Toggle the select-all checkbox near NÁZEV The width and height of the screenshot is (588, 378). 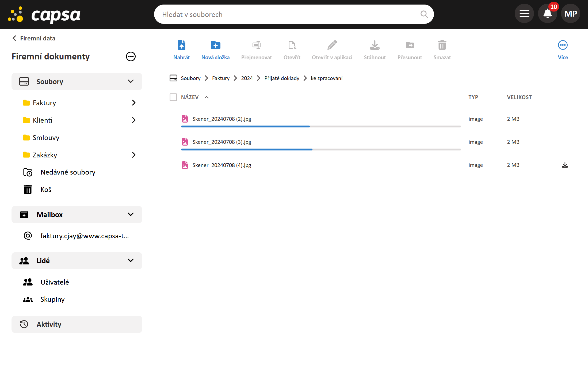[x=173, y=97]
